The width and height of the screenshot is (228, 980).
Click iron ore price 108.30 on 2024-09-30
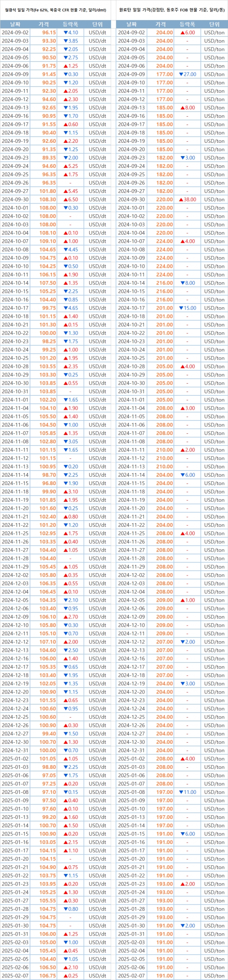[x=48, y=200]
